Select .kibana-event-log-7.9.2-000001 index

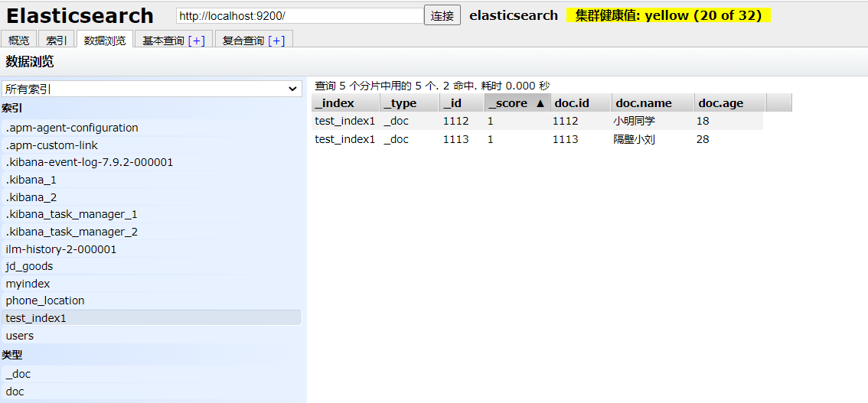[x=152, y=163]
